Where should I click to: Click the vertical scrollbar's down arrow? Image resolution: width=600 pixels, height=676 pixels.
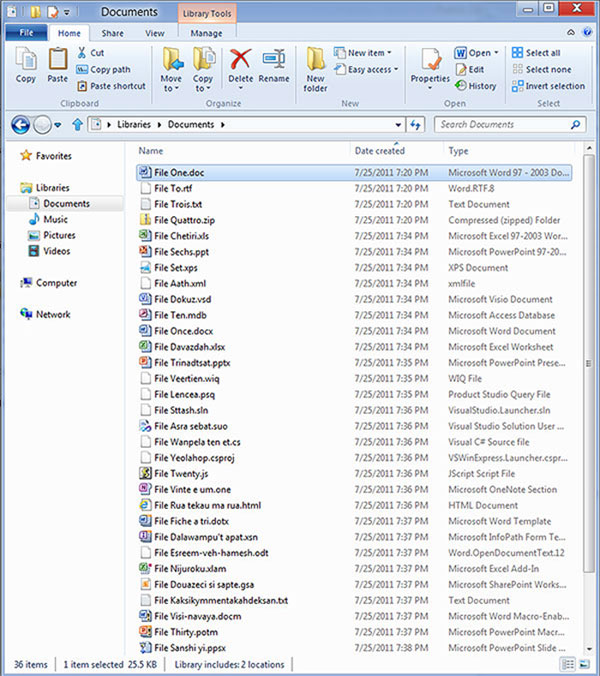588,648
